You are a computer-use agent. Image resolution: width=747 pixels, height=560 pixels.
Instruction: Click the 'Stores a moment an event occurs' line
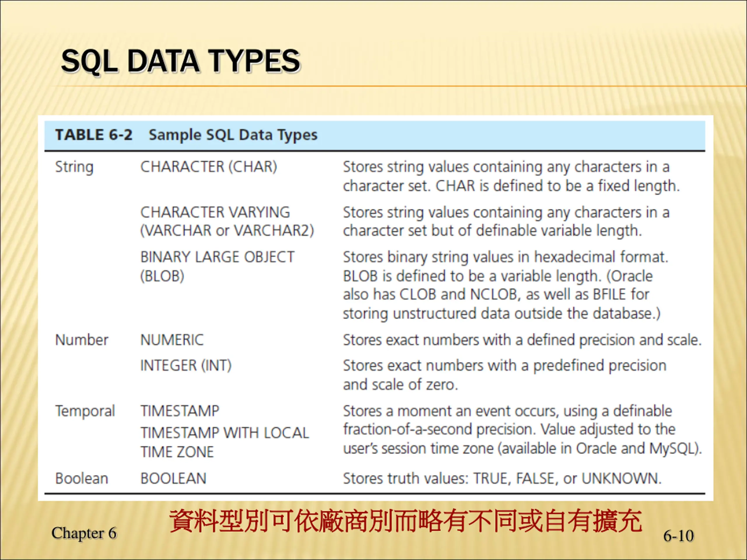pyautogui.click(x=507, y=412)
